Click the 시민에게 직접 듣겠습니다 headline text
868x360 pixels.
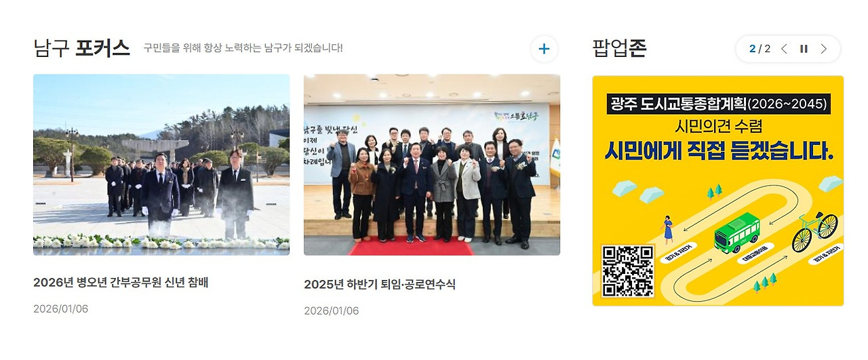[x=718, y=150]
